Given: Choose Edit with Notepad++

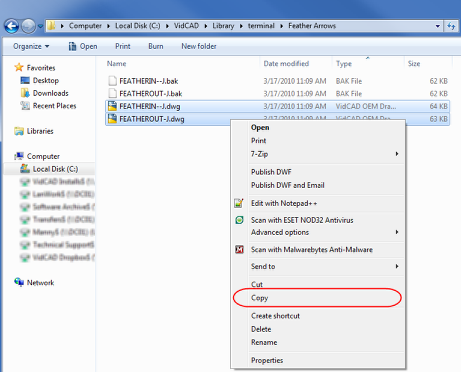Looking at the screenshot, I should tap(284, 203).
